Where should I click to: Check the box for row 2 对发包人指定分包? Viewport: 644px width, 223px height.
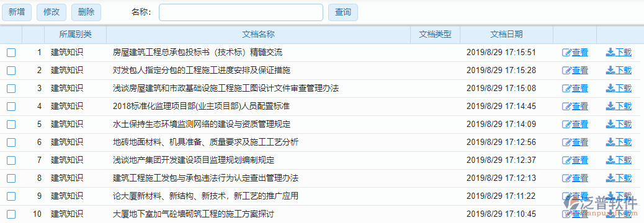pyautogui.click(x=11, y=71)
